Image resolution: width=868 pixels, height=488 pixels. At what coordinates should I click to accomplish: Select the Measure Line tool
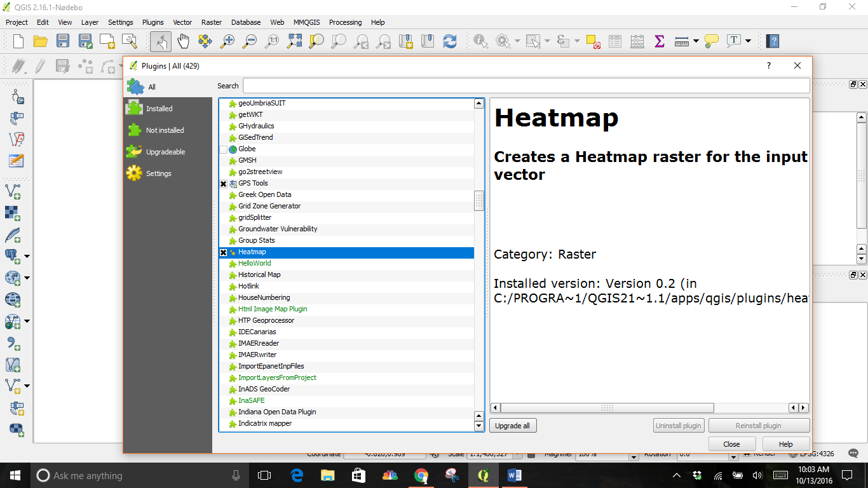(682, 41)
